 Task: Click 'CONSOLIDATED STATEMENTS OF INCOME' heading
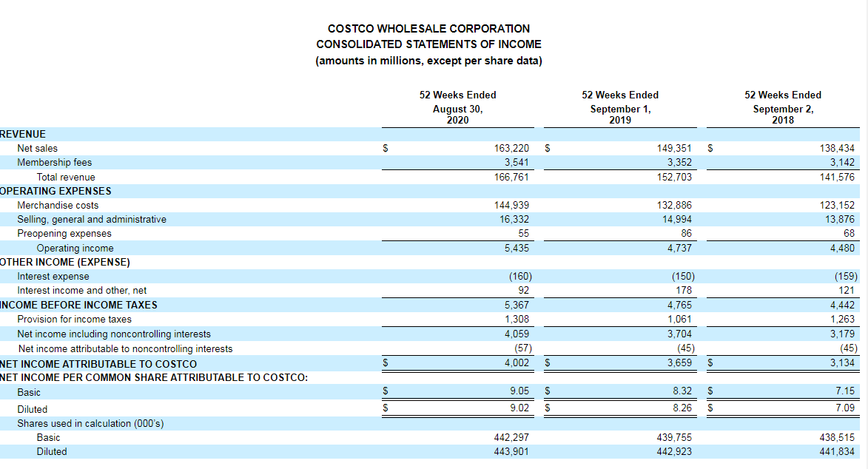point(428,44)
